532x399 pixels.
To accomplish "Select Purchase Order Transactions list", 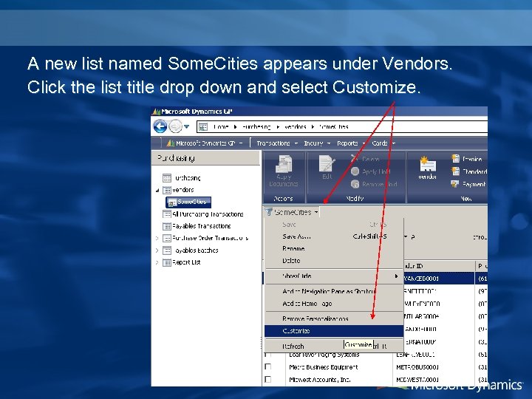I will point(205,238).
